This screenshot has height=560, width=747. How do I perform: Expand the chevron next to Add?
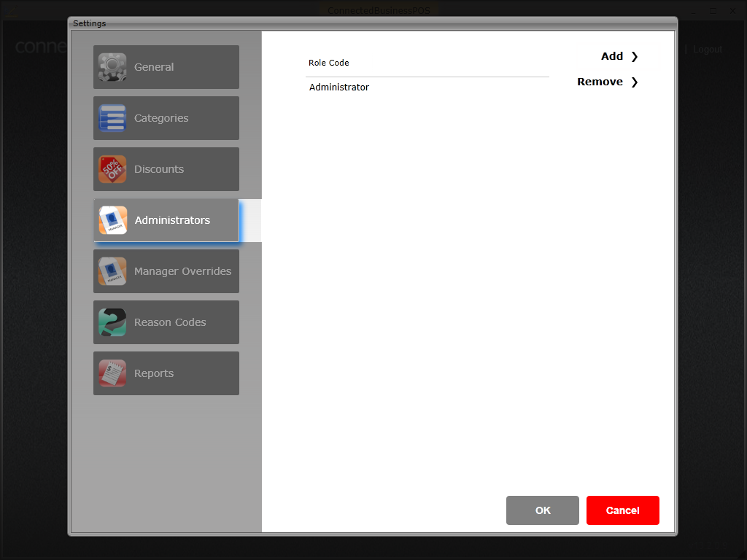pos(634,56)
